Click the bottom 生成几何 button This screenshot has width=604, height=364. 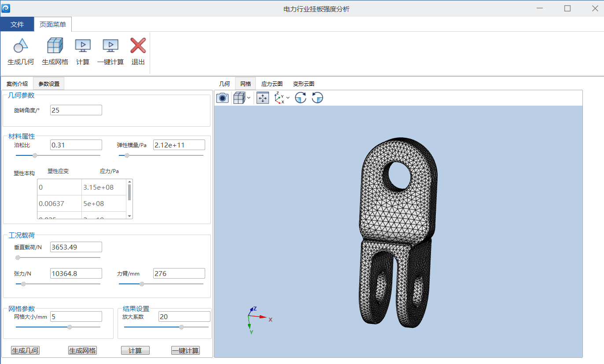click(25, 351)
